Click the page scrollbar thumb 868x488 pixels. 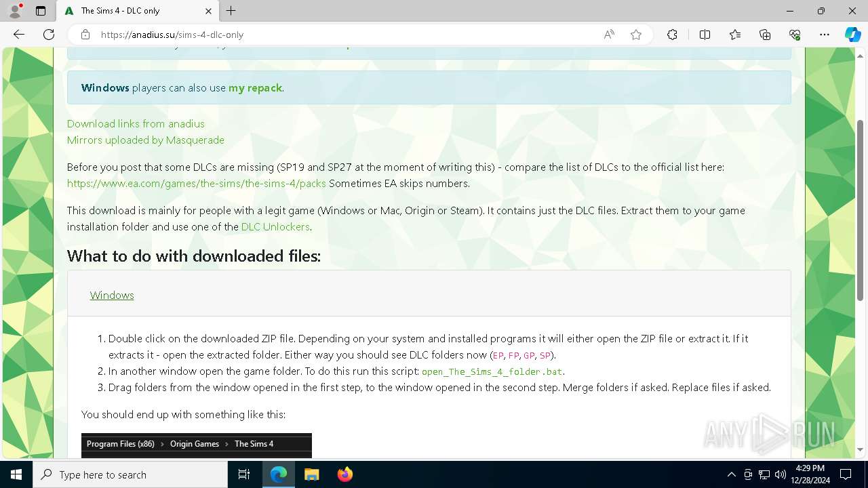[861, 210]
